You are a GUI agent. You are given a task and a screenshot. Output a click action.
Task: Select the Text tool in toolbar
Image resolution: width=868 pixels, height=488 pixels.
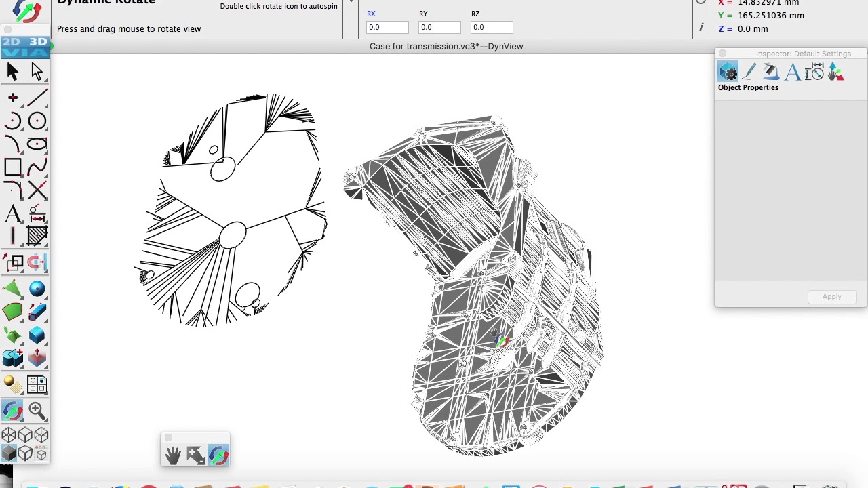pyautogui.click(x=12, y=214)
